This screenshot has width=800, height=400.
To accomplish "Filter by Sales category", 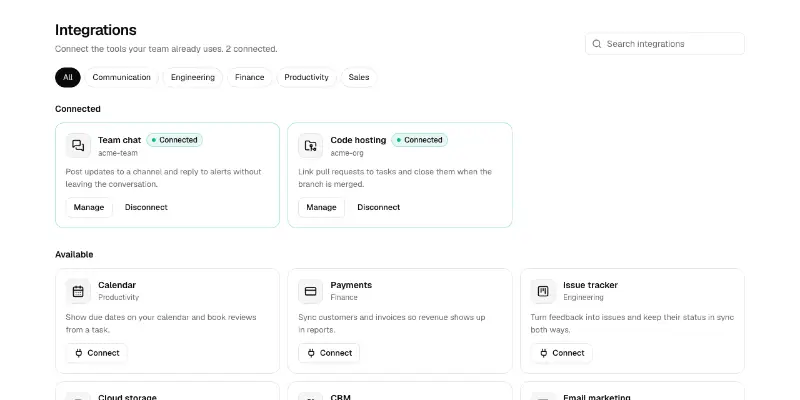I will pos(359,78).
